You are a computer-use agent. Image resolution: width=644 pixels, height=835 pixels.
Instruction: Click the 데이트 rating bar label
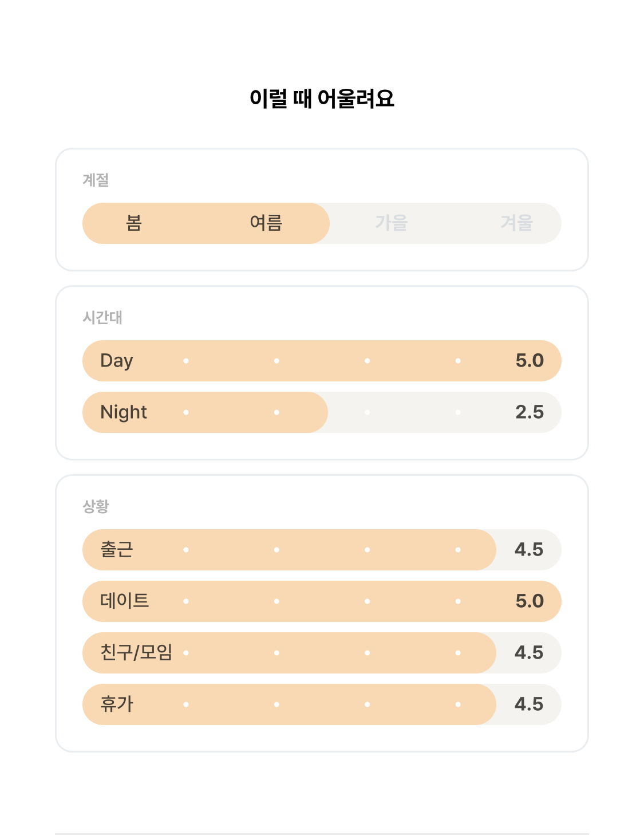[125, 601]
